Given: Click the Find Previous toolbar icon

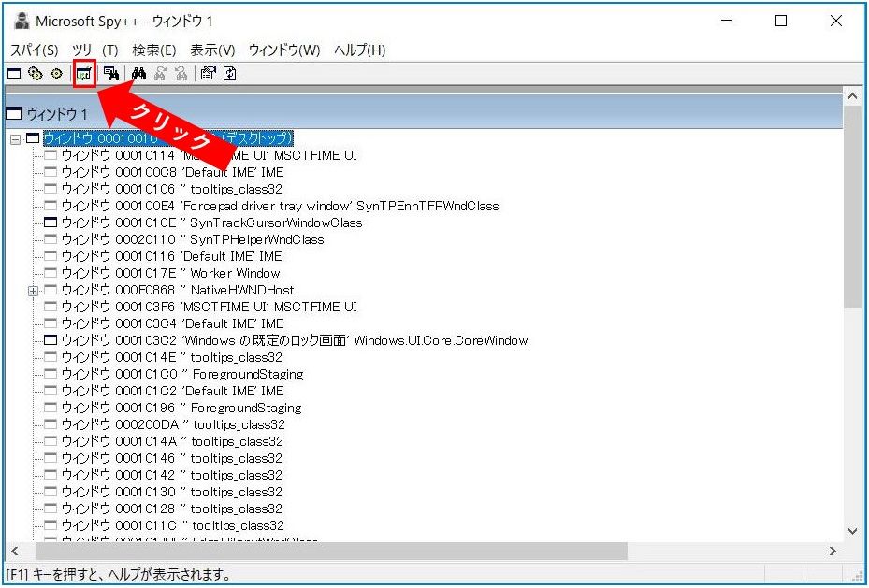Looking at the screenshot, I should point(181,74).
